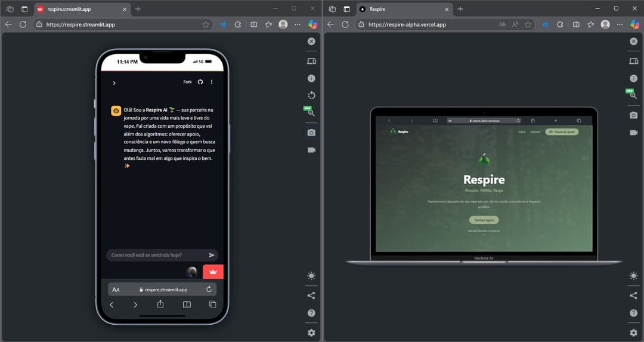
Task: Open the device list in the left simulator
Action: pos(311,61)
